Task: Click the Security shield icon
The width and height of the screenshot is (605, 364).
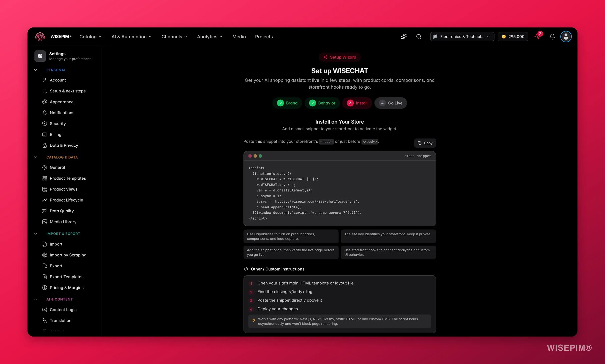Action: (45, 123)
